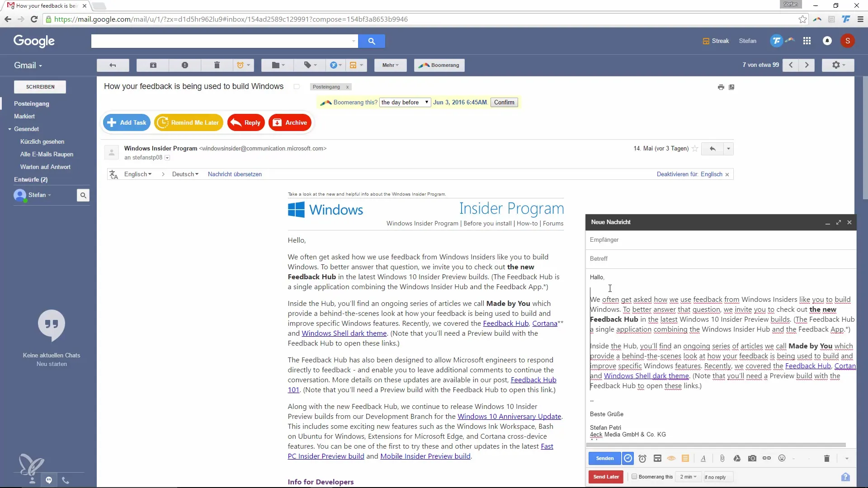Show the next older conversation arrow
868x488 pixels.
pos(807,65)
